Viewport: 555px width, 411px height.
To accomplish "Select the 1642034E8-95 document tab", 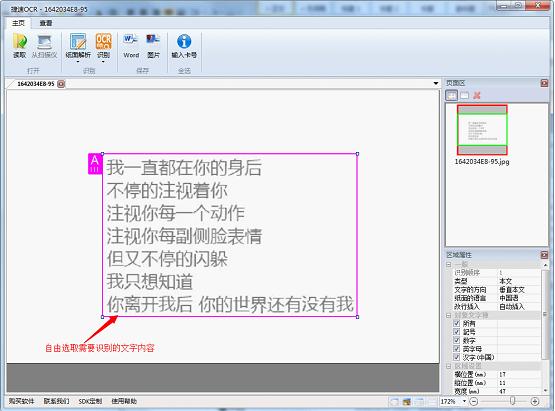I will (36, 84).
